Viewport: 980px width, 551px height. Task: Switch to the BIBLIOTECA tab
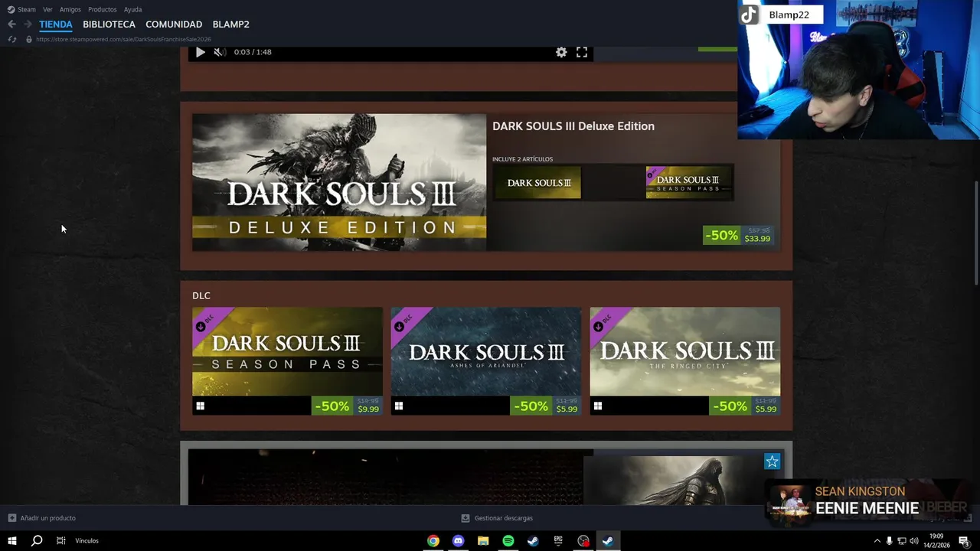[x=109, y=24]
